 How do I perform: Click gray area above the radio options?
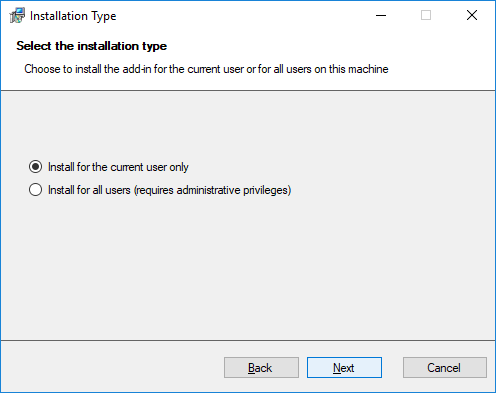(248, 123)
